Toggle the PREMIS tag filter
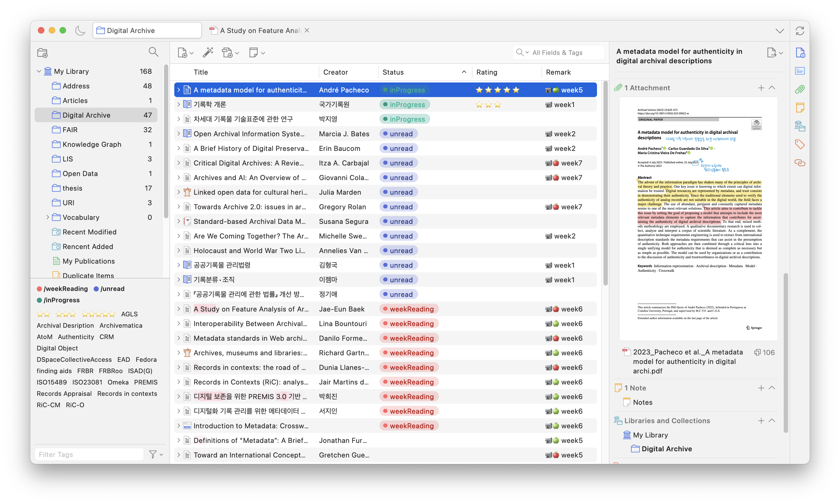Viewport: 840px width, 504px height. tap(146, 382)
